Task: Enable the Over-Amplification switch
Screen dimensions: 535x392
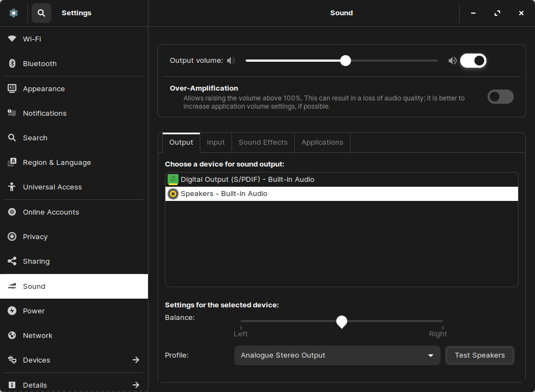Action: [500, 97]
